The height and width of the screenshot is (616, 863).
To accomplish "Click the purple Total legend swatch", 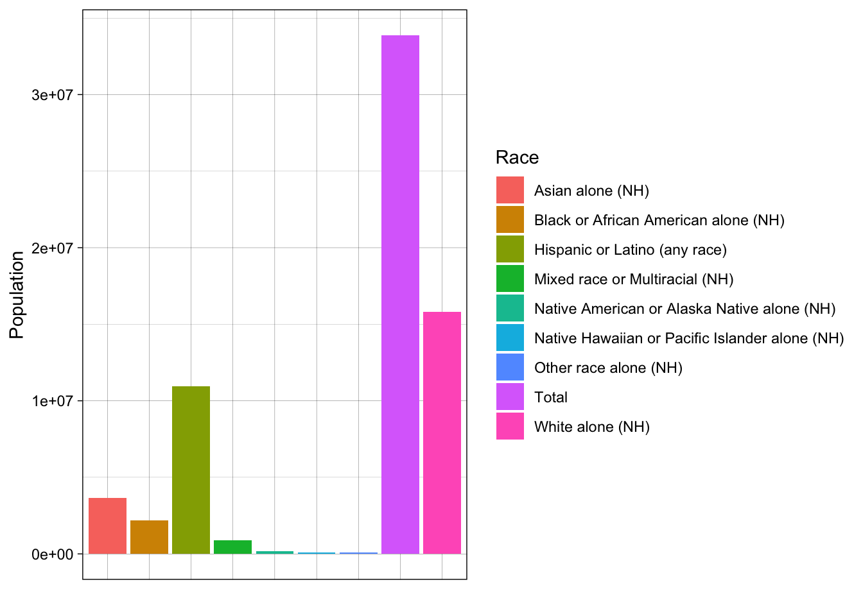I will click(x=510, y=397).
